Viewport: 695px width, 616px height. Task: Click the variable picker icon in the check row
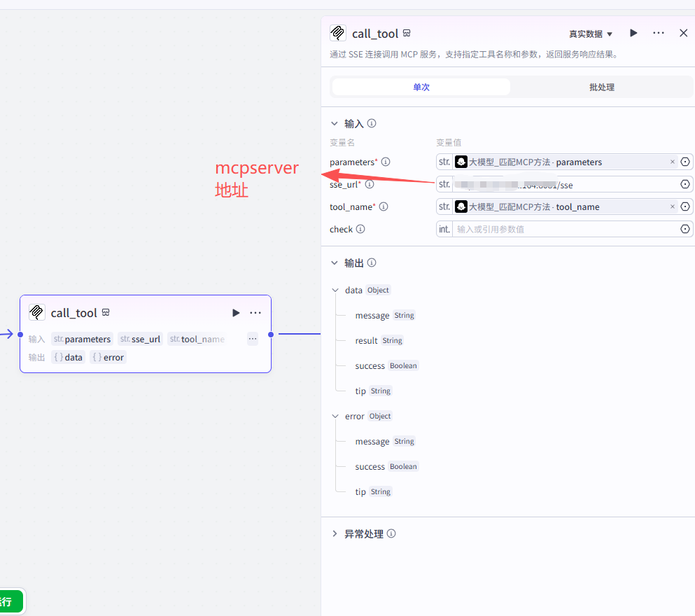tap(685, 229)
